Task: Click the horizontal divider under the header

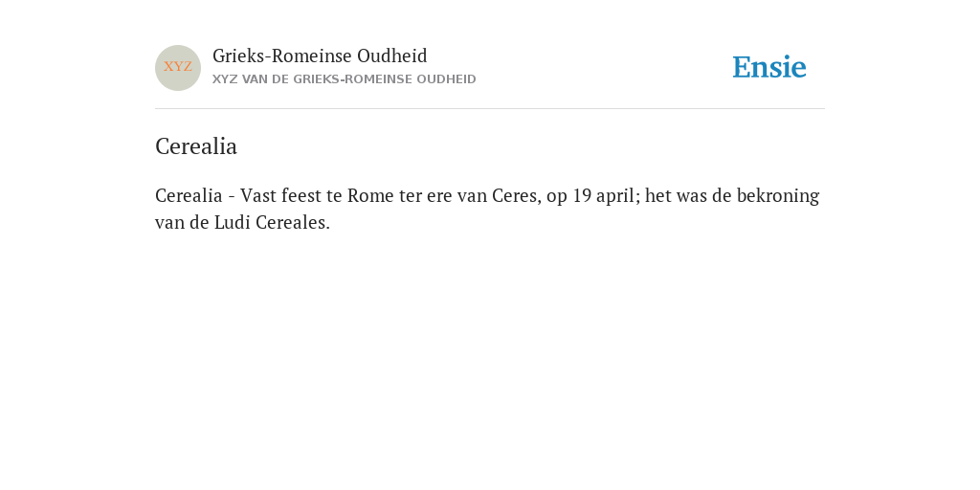Action: [x=490, y=109]
